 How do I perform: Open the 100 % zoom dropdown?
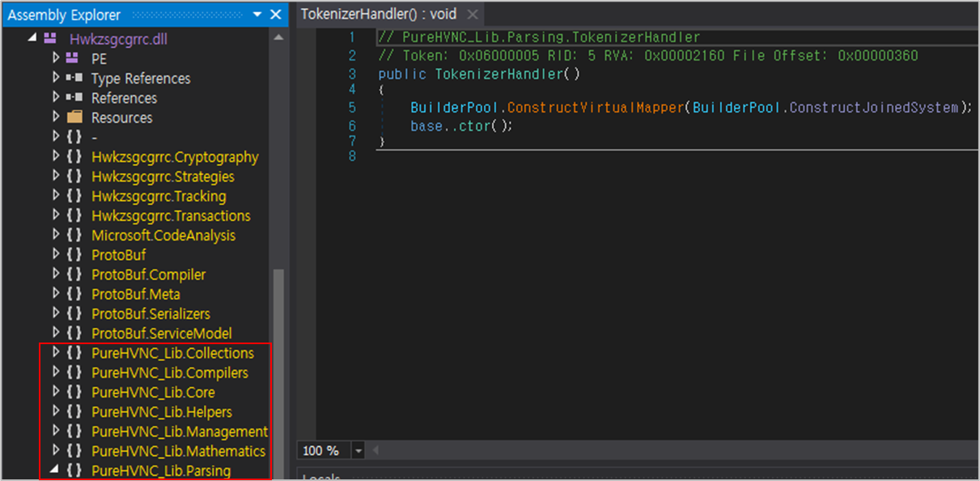tap(358, 451)
